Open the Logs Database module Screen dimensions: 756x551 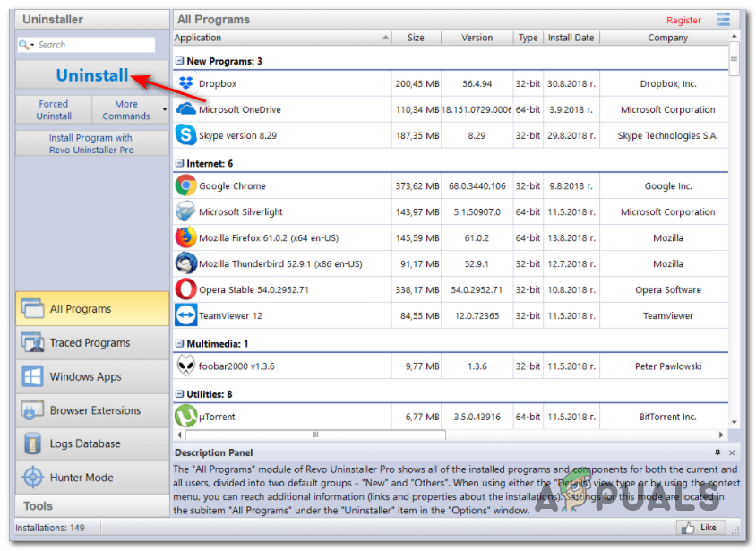92,443
